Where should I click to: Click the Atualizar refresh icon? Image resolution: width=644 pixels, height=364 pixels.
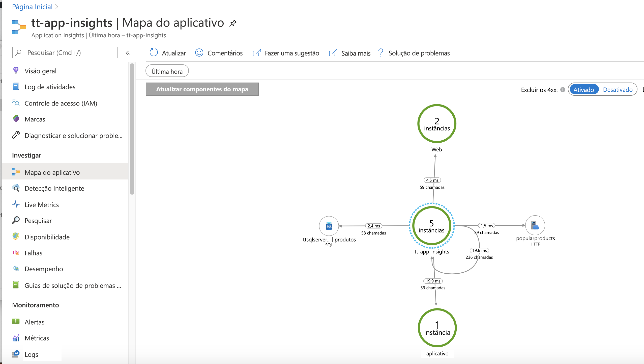point(154,53)
